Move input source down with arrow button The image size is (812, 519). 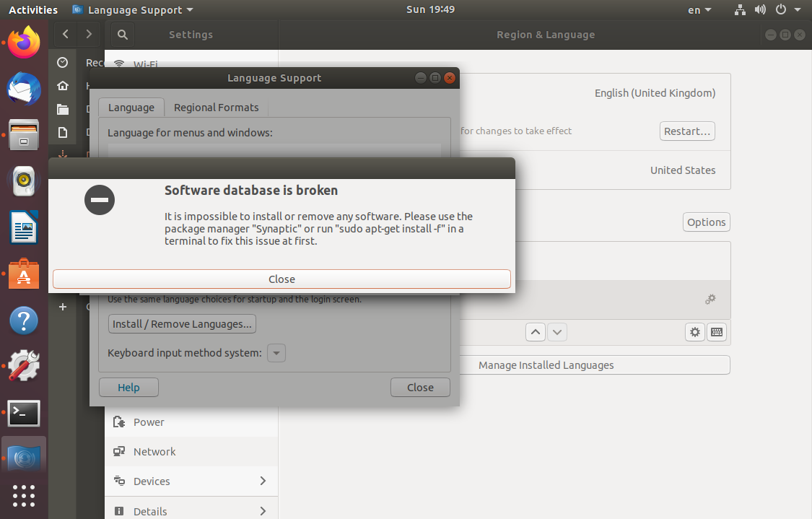[556, 332]
